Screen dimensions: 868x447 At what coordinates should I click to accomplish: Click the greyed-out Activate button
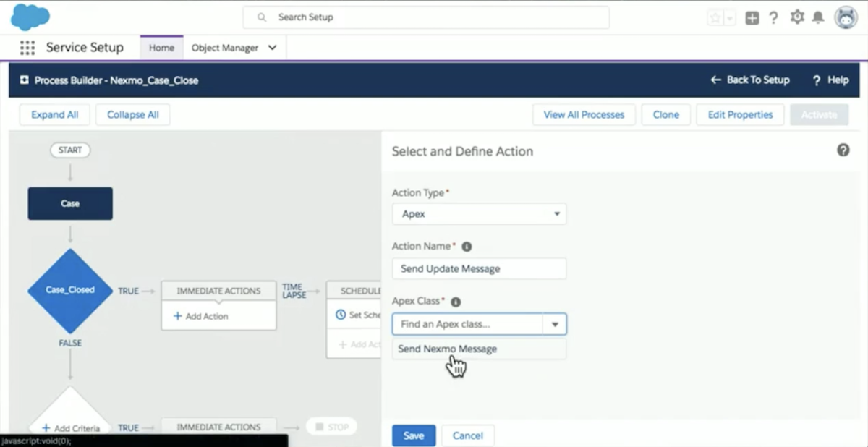tap(820, 114)
